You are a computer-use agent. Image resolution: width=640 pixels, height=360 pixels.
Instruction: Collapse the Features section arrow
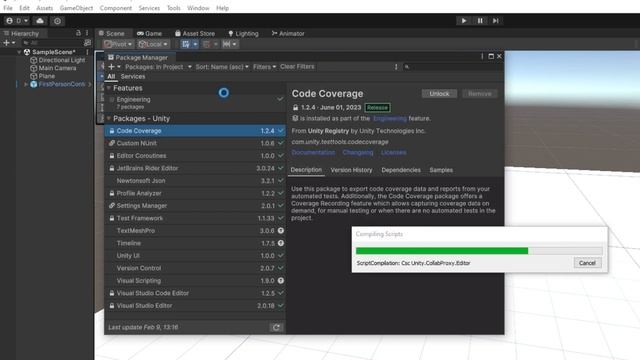(x=109, y=88)
